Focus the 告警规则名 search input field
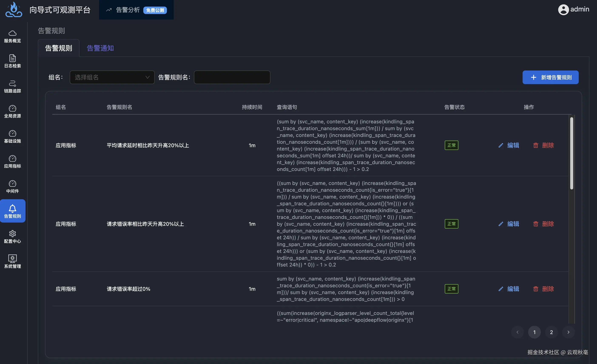This screenshot has width=597, height=364. click(x=232, y=77)
